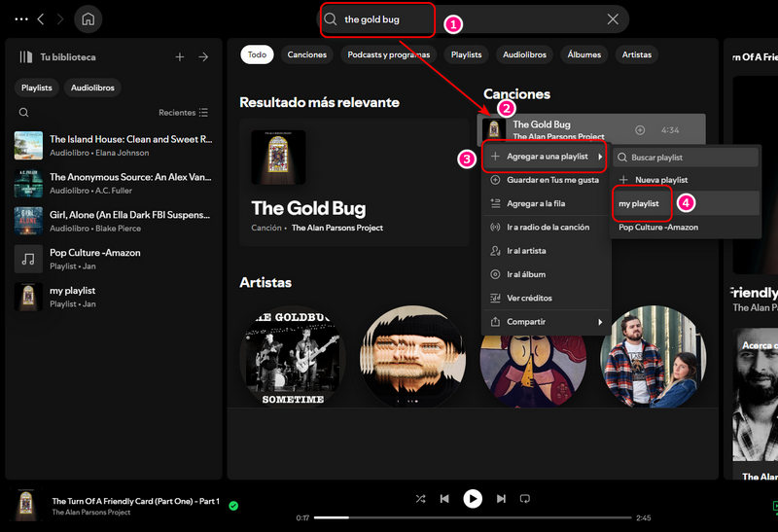Click The Gold Bug song row title
778x532 pixels.
point(542,124)
